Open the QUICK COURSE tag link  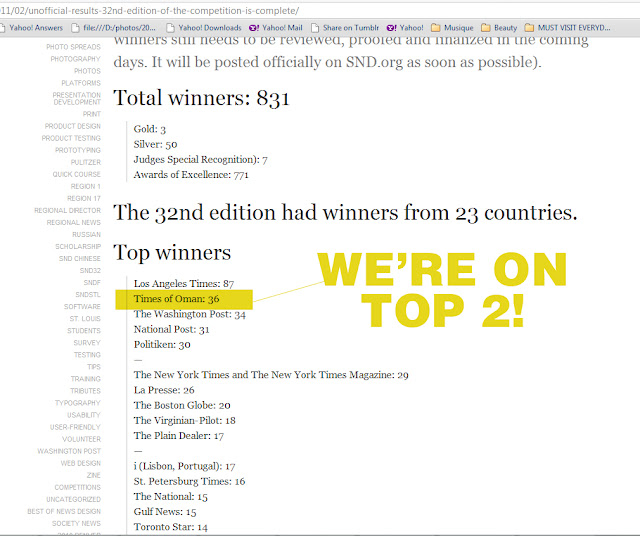pyautogui.click(x=76, y=174)
